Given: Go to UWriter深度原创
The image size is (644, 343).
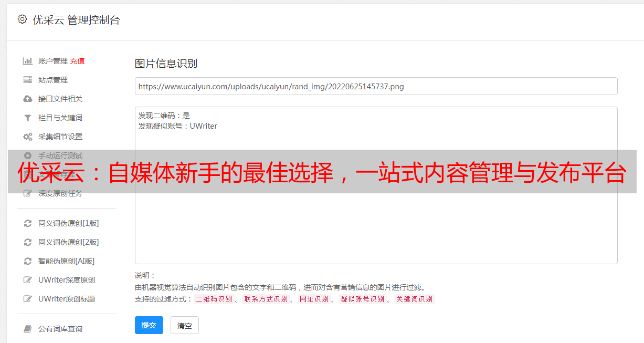Looking at the screenshot, I should (x=67, y=280).
